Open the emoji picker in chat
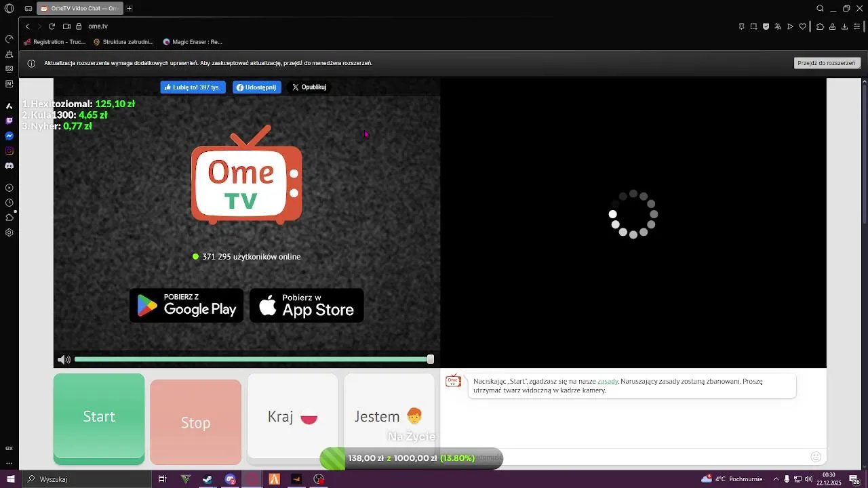The width and height of the screenshot is (868, 488). tap(816, 457)
